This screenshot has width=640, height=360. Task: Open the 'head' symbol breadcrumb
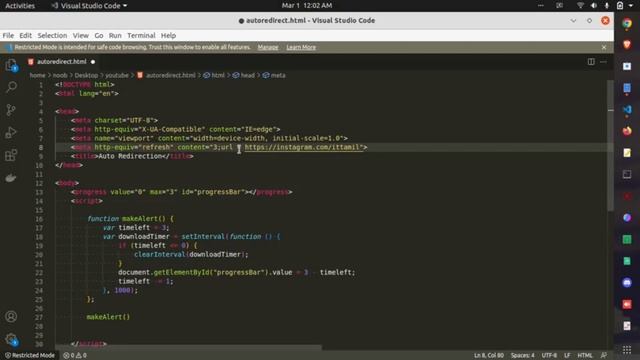click(244, 76)
